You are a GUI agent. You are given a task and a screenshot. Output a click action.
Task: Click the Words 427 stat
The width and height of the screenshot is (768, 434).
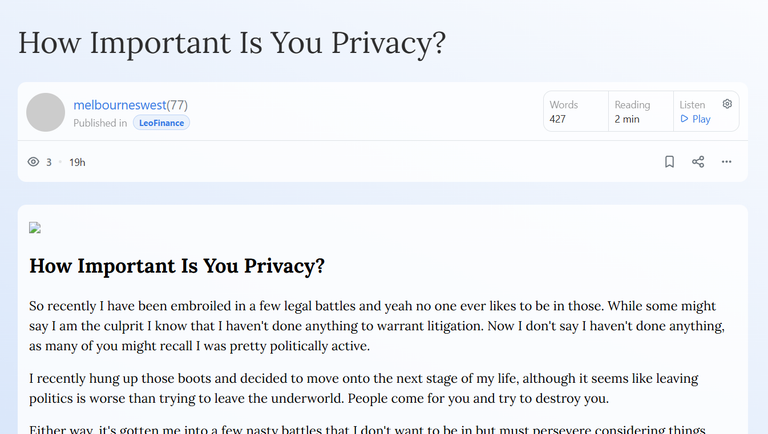tap(576, 112)
